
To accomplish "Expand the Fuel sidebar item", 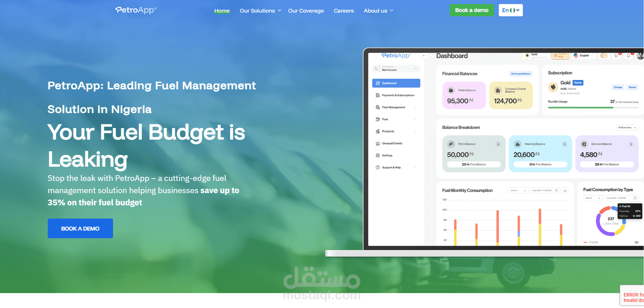I will pos(396,119).
